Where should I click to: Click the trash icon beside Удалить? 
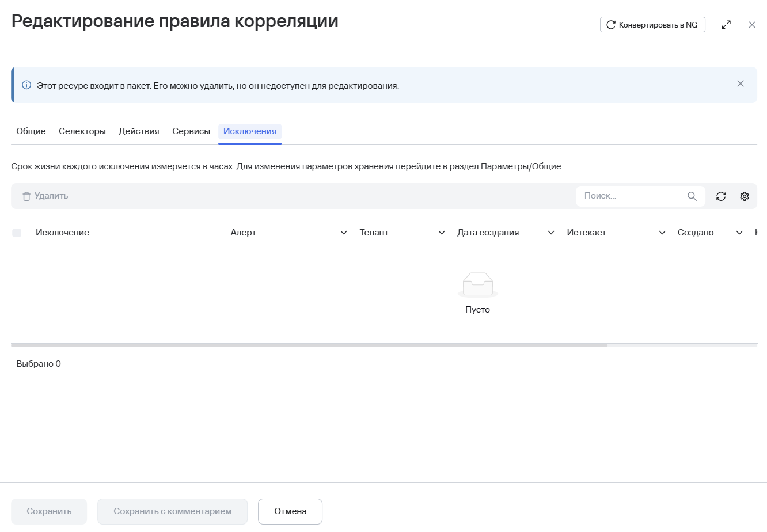coord(26,196)
